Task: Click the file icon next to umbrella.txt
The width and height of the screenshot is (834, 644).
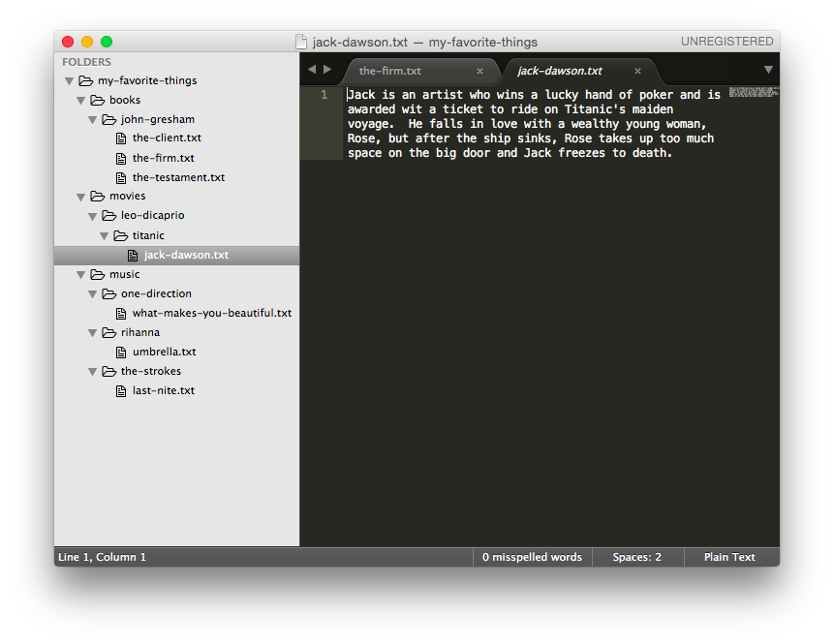Action: point(121,352)
